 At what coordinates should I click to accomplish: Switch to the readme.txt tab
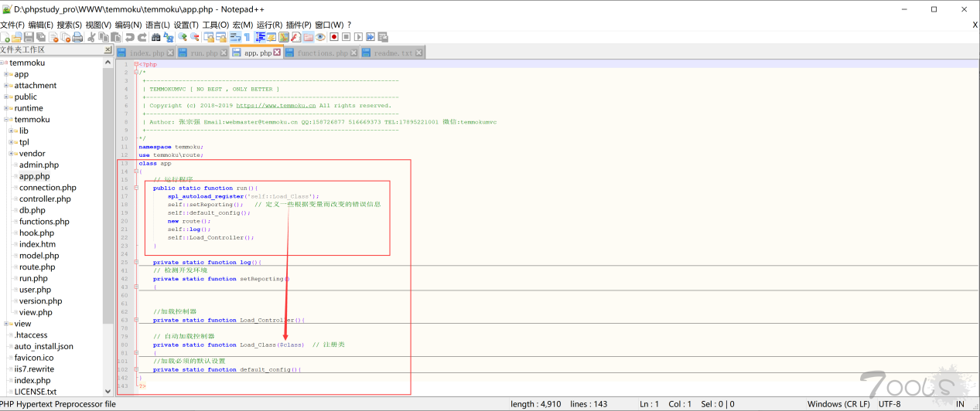(x=393, y=53)
